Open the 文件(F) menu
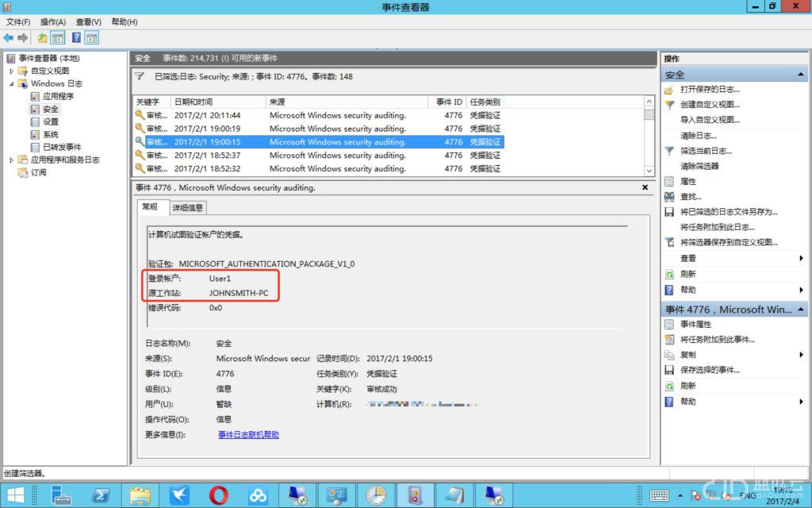812x508 pixels. (18, 21)
